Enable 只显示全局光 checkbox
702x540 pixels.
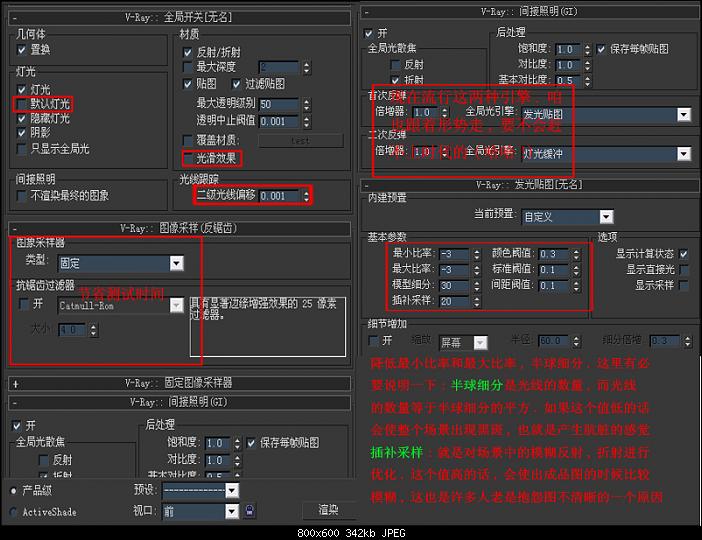(21, 149)
